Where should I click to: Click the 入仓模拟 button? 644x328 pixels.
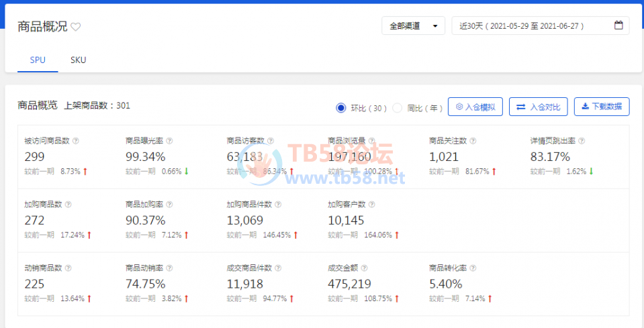[x=475, y=107]
